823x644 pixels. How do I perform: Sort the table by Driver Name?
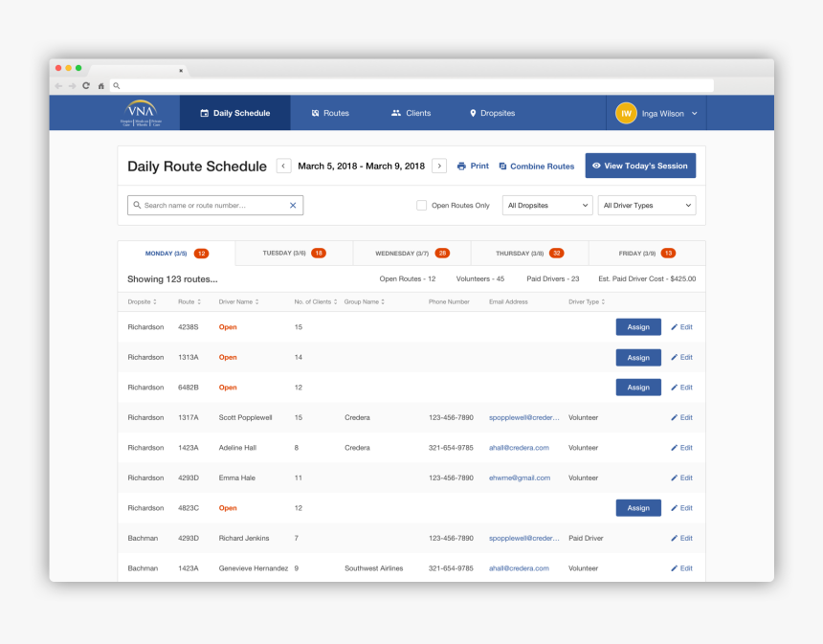[x=237, y=301]
